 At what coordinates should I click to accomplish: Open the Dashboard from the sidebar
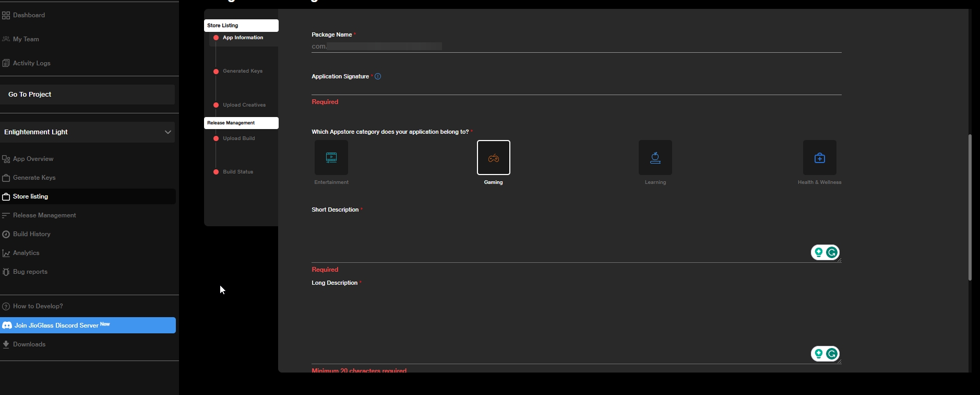pyautogui.click(x=29, y=15)
